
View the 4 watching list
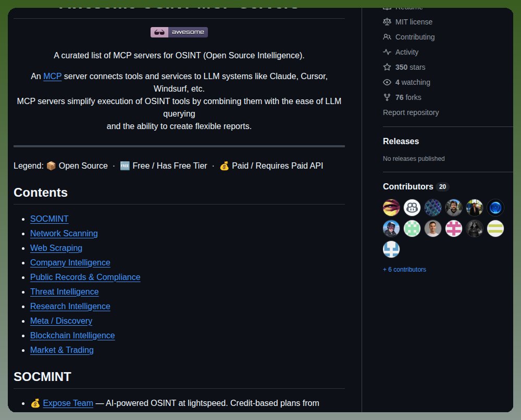(413, 82)
